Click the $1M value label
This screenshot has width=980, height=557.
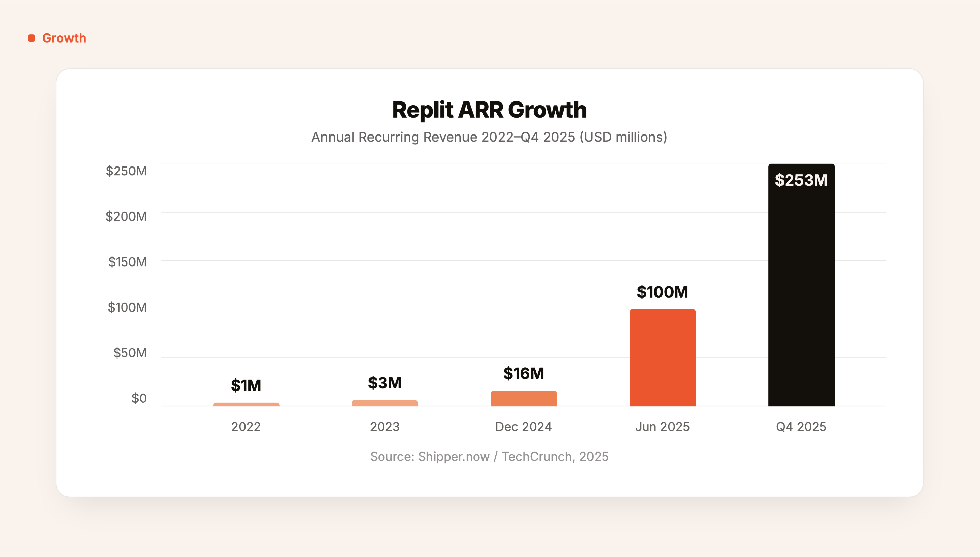click(x=246, y=385)
